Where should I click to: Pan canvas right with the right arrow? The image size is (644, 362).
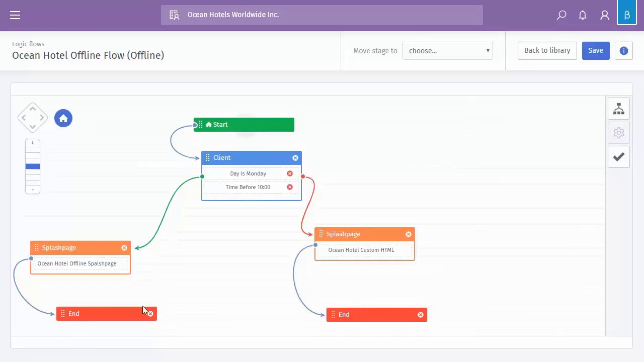coord(42,118)
